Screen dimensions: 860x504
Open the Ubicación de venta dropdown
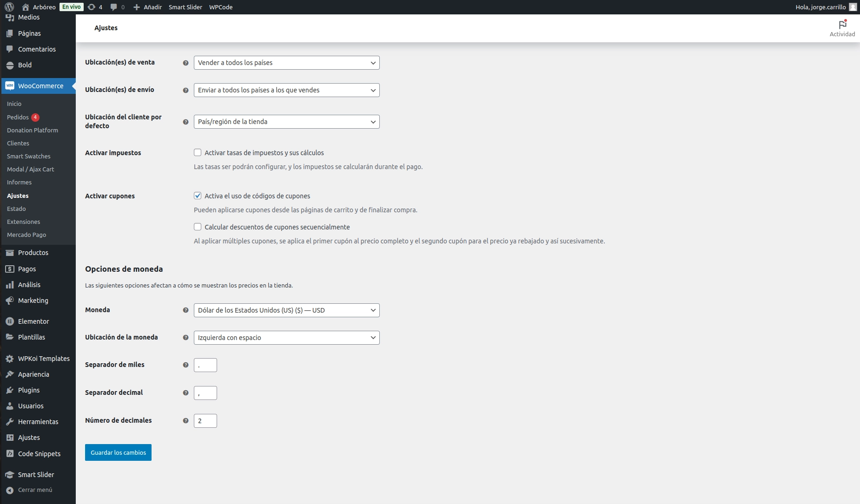point(286,63)
